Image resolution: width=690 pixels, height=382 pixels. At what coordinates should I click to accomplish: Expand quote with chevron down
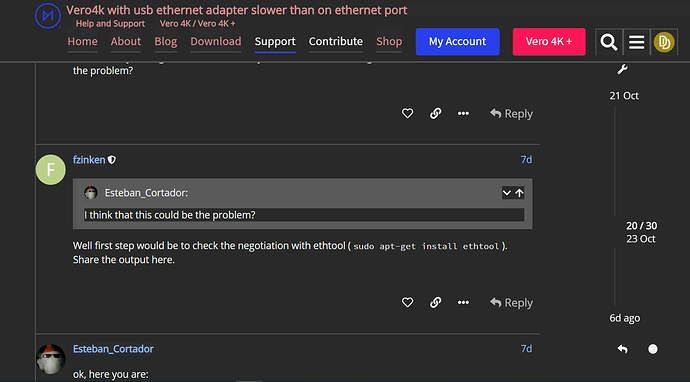click(x=507, y=193)
